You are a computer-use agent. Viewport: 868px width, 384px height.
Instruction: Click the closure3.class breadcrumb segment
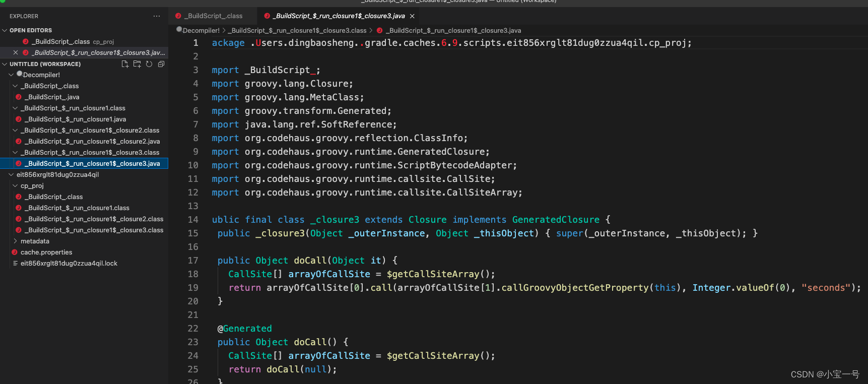297,30
